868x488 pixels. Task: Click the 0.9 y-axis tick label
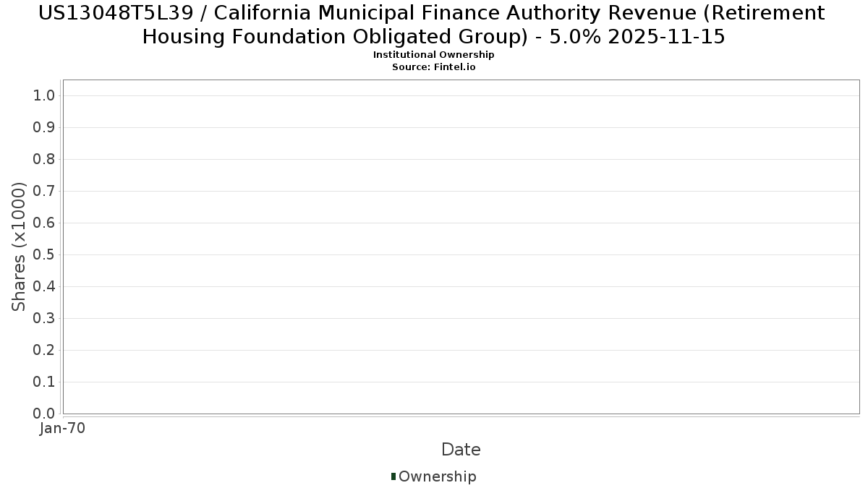(44, 127)
